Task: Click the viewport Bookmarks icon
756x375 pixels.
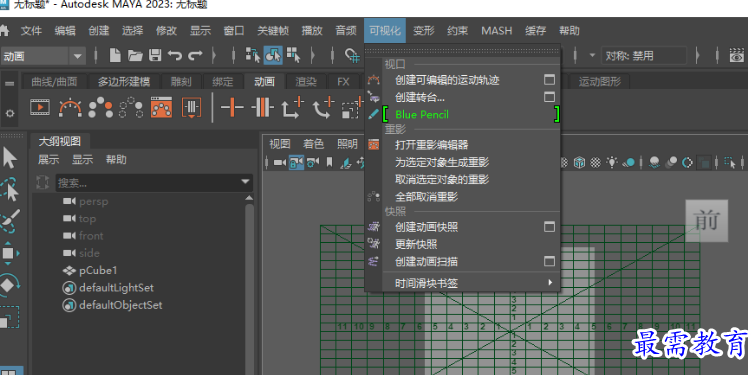Action: (x=330, y=162)
